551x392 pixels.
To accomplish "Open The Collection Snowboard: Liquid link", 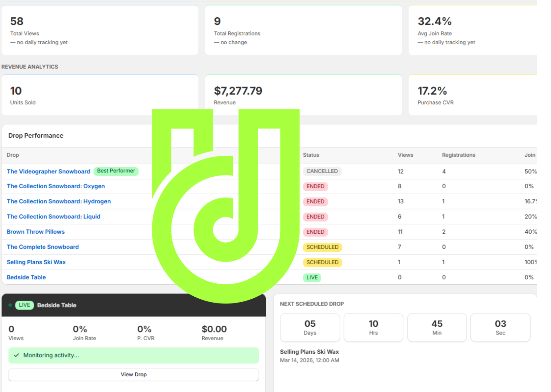I will (54, 216).
